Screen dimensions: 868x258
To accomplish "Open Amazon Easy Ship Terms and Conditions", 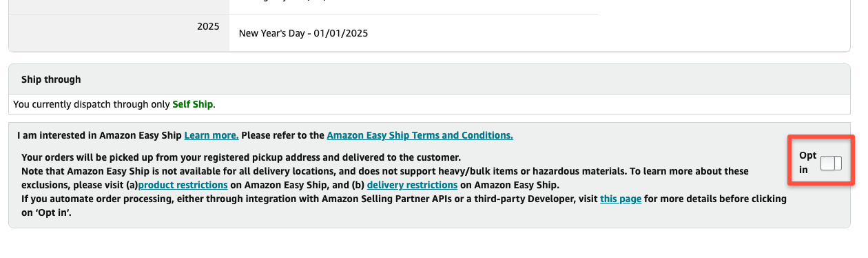I will (420, 135).
